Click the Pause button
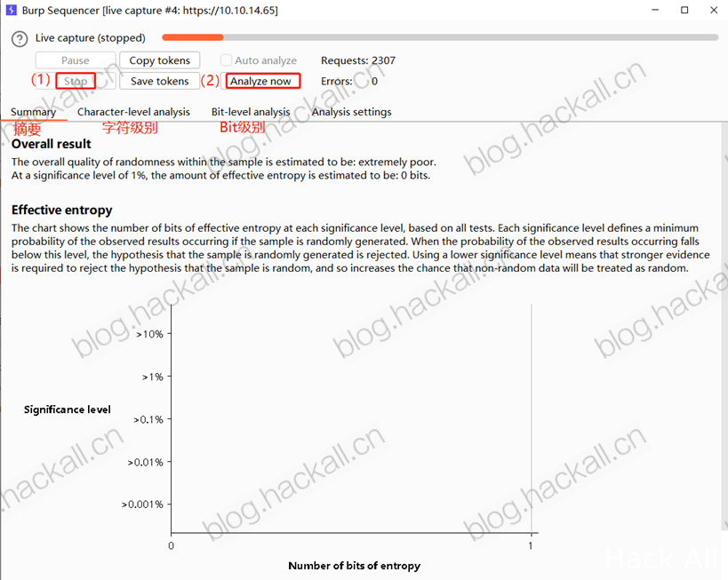This screenshot has height=580, width=728. click(x=76, y=60)
